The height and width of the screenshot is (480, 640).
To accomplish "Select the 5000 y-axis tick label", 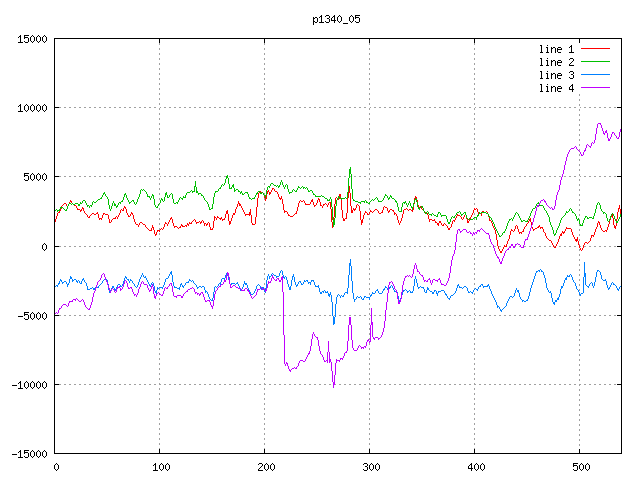I will coord(33,177).
